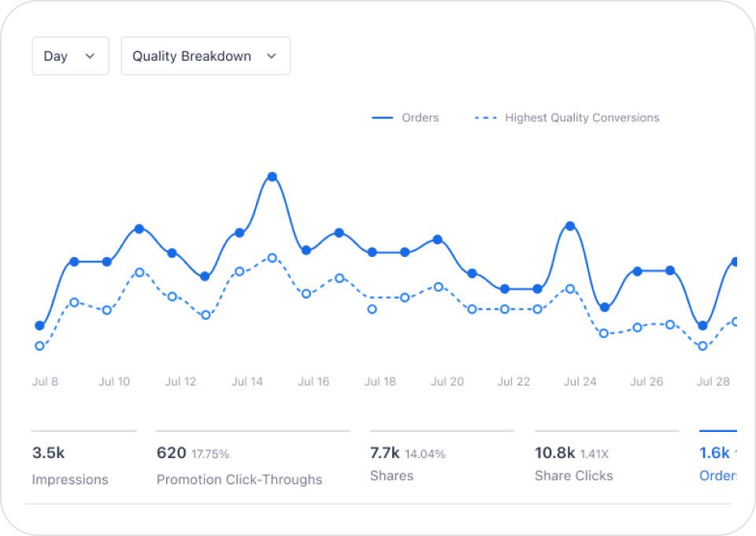Click the Orders data point at Jul 20
Screen dimensions: 756x536
coord(438,239)
